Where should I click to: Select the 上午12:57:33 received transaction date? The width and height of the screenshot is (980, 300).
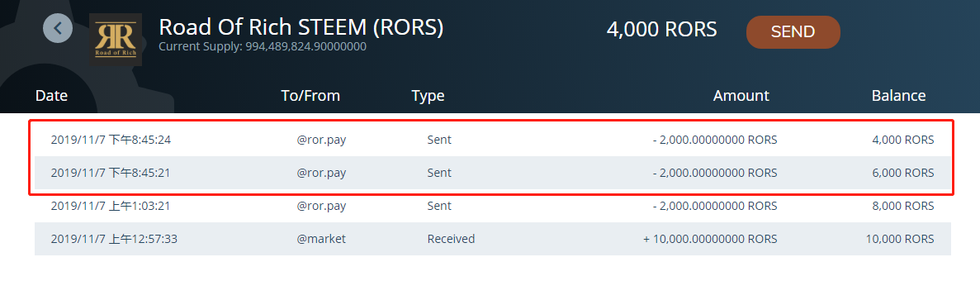(114, 239)
